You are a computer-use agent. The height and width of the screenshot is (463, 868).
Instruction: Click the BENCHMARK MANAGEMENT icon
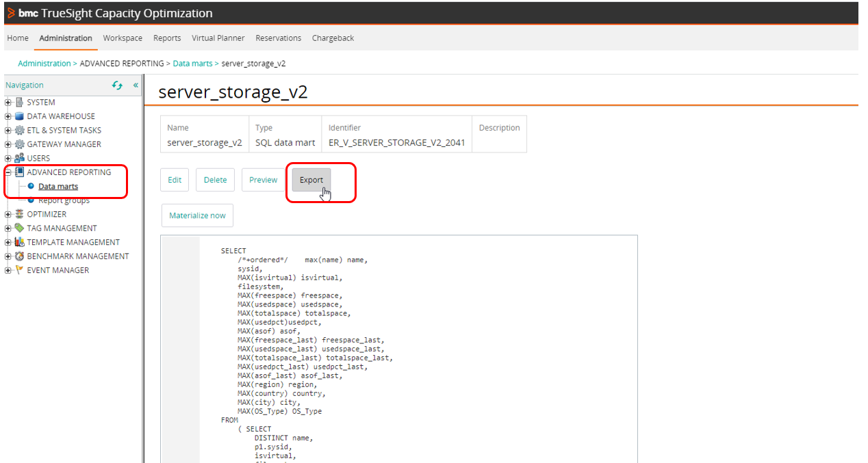point(20,256)
